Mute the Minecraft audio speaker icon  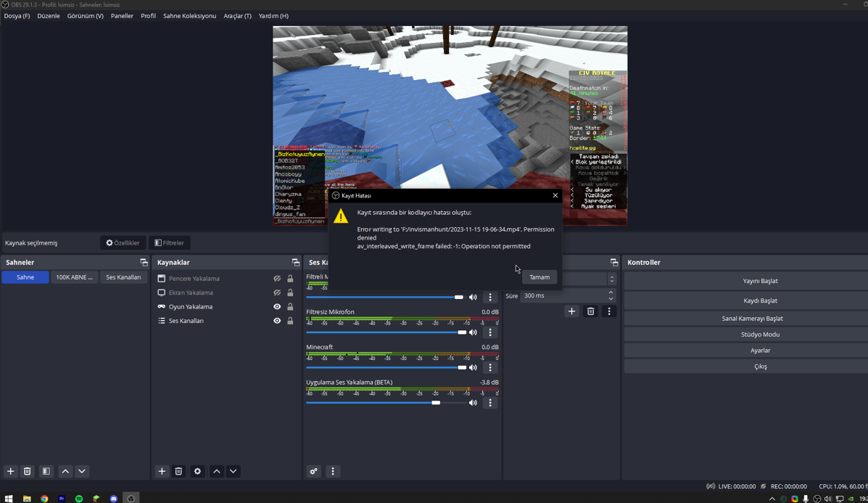point(473,367)
